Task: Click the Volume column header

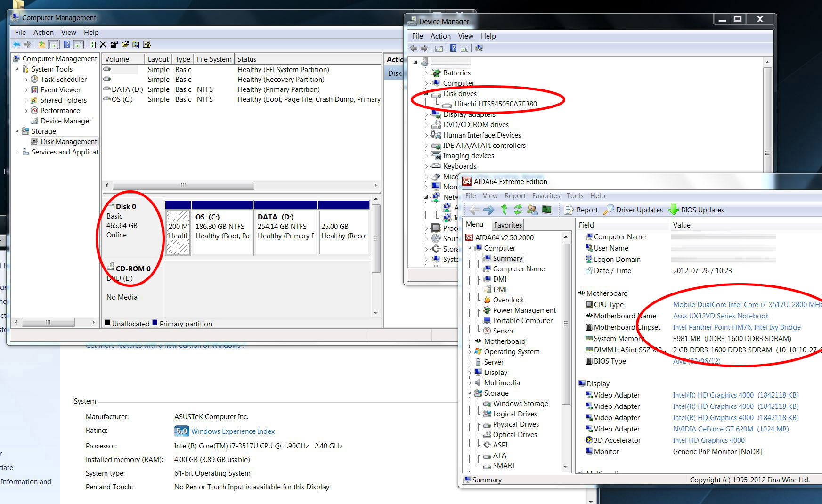Action: pyautogui.click(x=123, y=59)
